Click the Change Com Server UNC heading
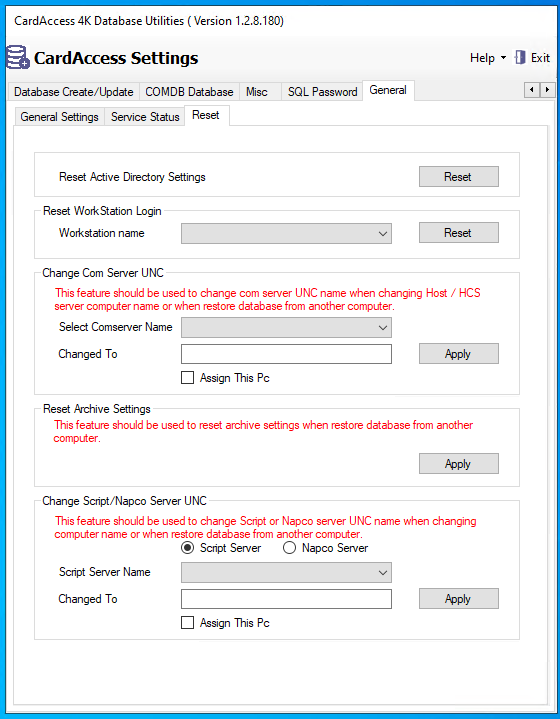Viewport: 560px width, 719px height. [x=103, y=273]
